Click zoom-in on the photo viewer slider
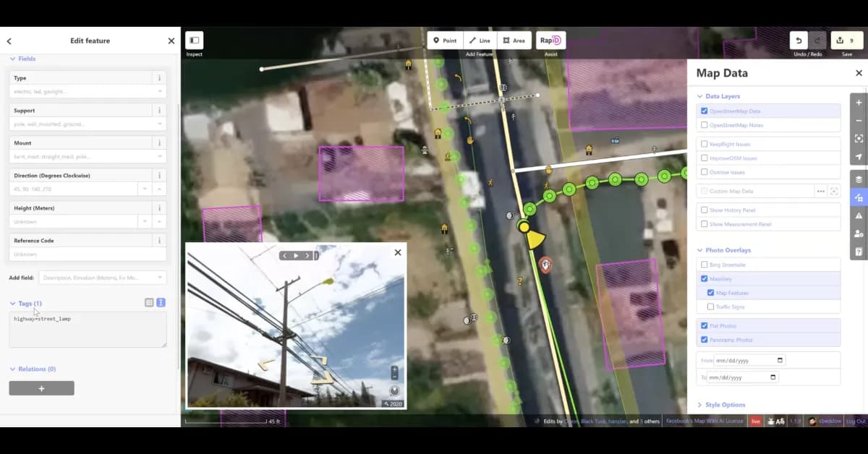Viewport: 868px width, 454px height. pos(393,369)
